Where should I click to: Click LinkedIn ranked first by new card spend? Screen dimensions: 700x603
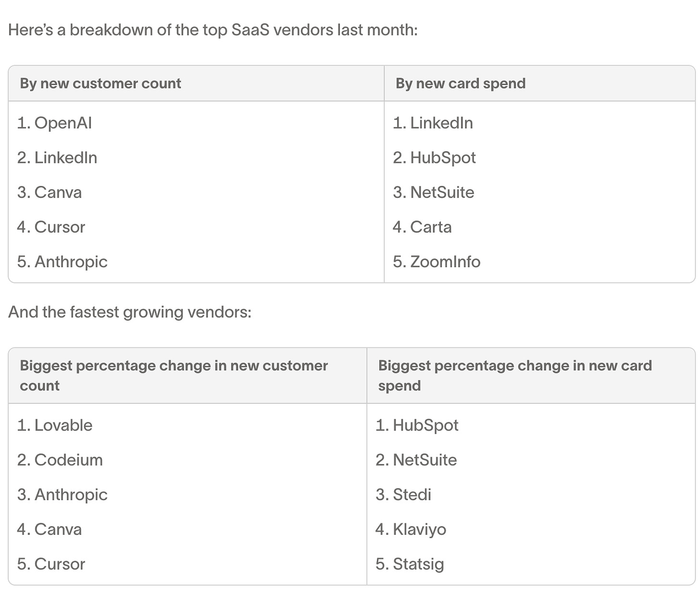(433, 123)
